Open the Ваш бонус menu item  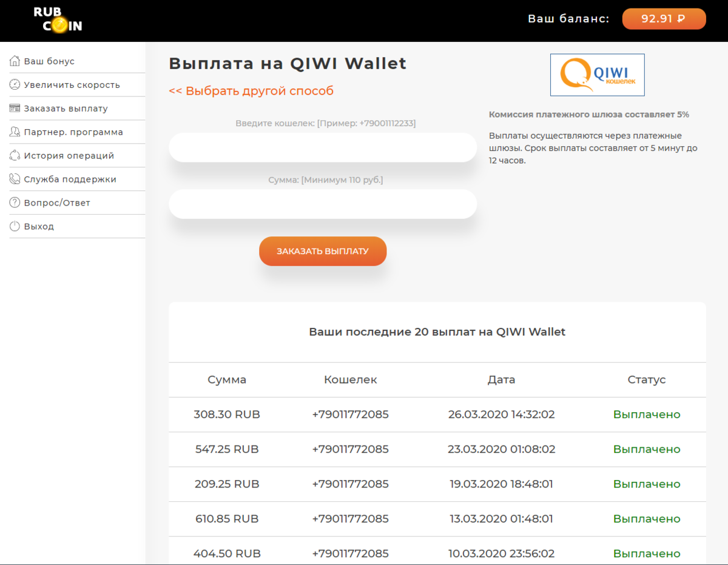pyautogui.click(x=49, y=61)
